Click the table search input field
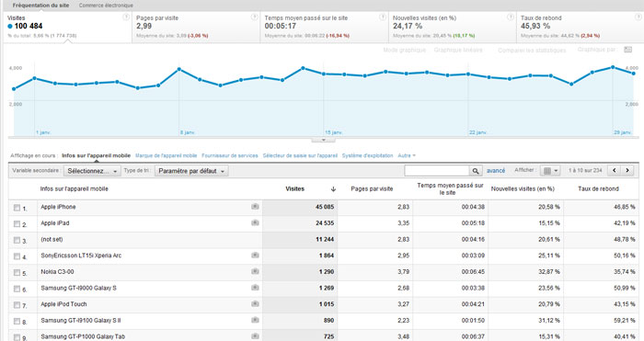 (x=437, y=171)
